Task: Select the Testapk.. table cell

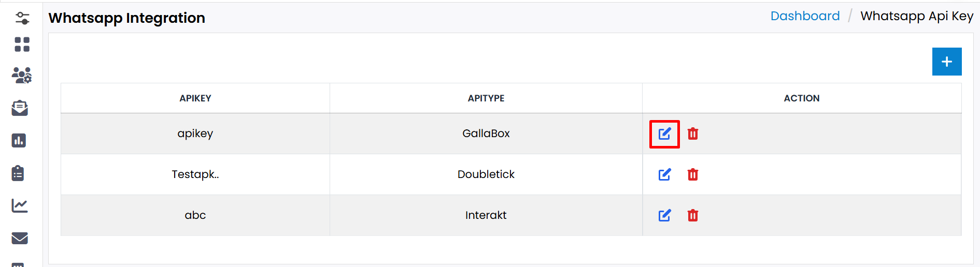Action: coord(195,174)
